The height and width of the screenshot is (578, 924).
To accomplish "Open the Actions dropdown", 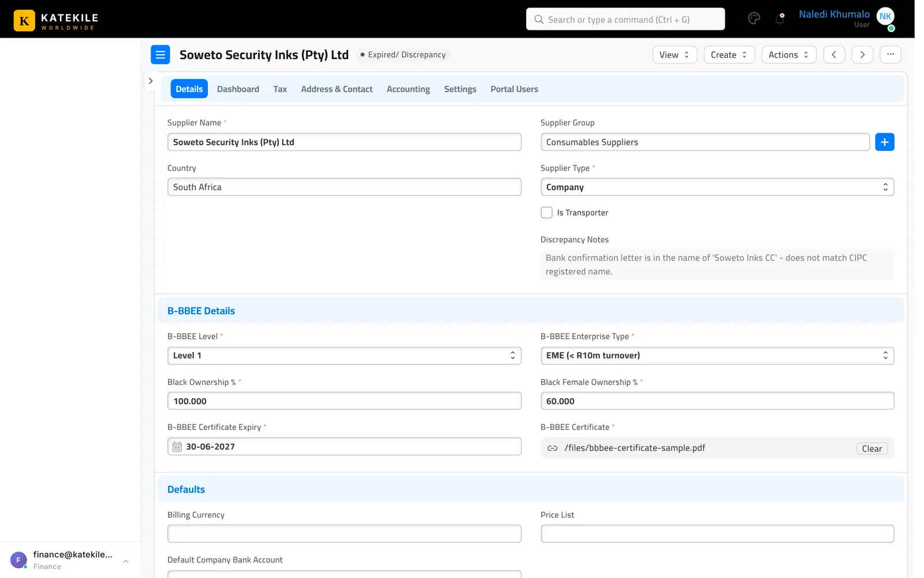I will point(789,55).
